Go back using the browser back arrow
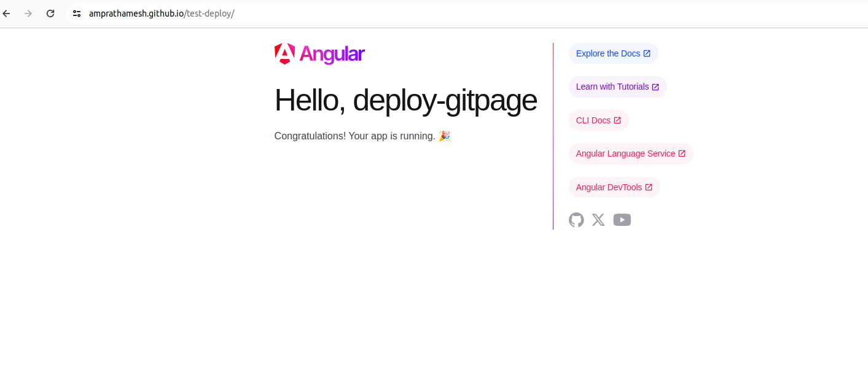The image size is (868, 380). (x=7, y=14)
